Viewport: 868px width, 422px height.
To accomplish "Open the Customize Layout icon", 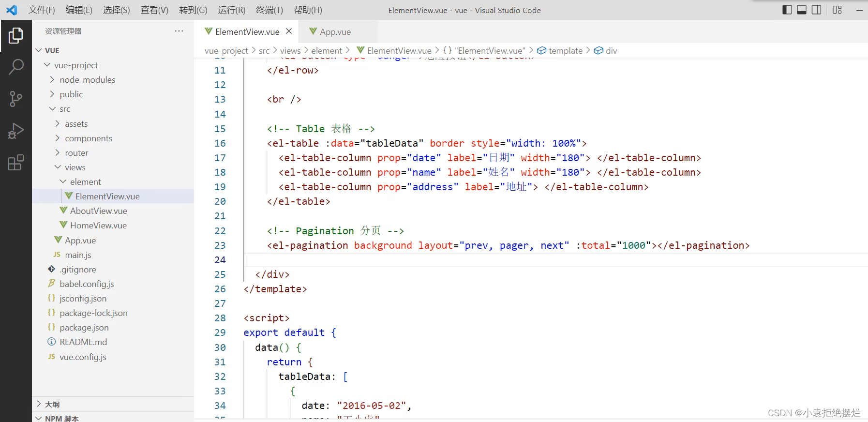I will [838, 10].
